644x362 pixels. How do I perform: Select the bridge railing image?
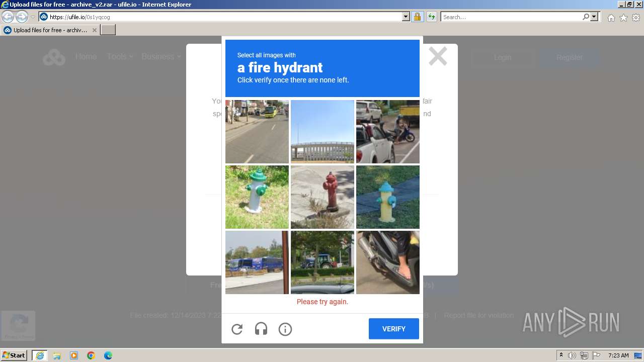point(323,132)
